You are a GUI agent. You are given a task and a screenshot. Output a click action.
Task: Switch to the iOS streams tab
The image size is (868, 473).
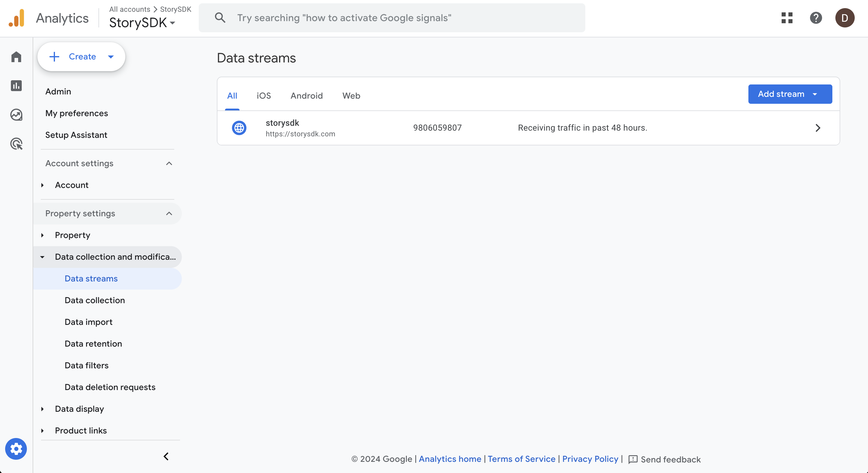point(263,96)
